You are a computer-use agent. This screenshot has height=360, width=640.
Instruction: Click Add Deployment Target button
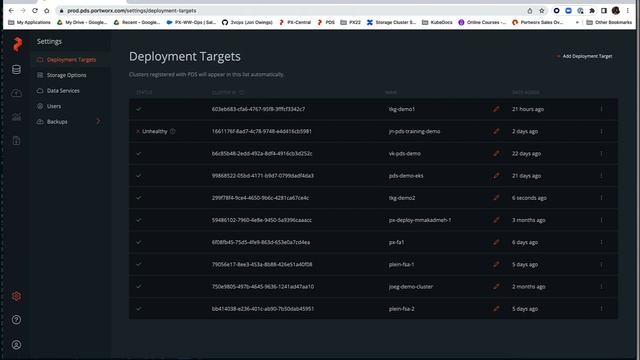(584, 56)
